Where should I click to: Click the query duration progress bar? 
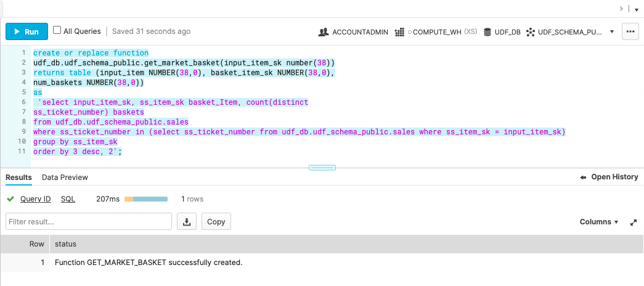146,199
